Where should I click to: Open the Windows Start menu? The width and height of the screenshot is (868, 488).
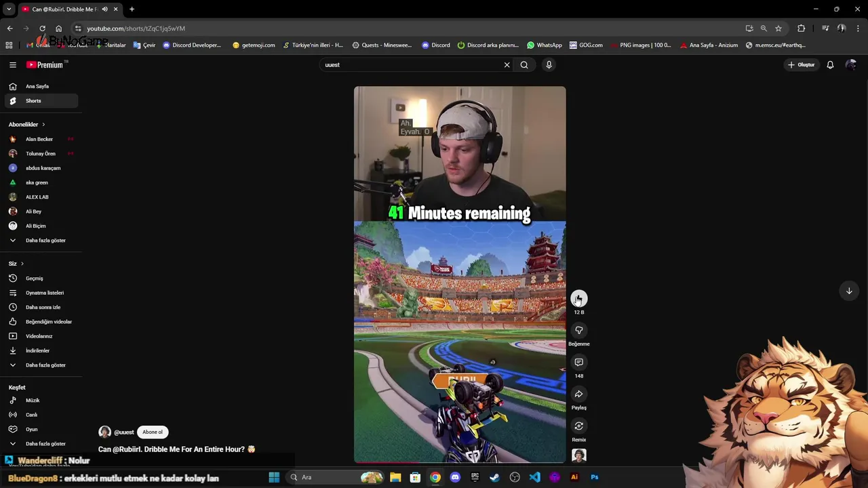pyautogui.click(x=274, y=478)
